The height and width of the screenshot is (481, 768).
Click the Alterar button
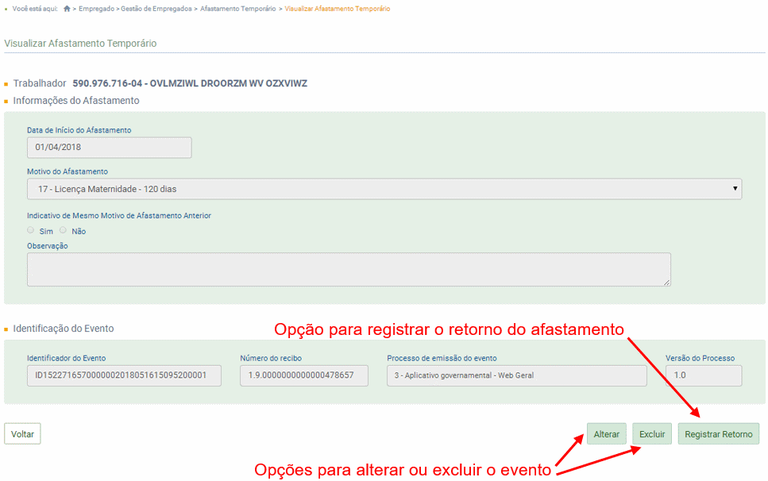tap(606, 434)
